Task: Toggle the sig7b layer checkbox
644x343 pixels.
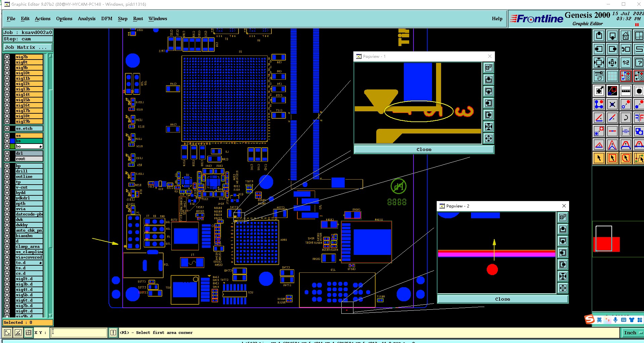Action: (7, 57)
